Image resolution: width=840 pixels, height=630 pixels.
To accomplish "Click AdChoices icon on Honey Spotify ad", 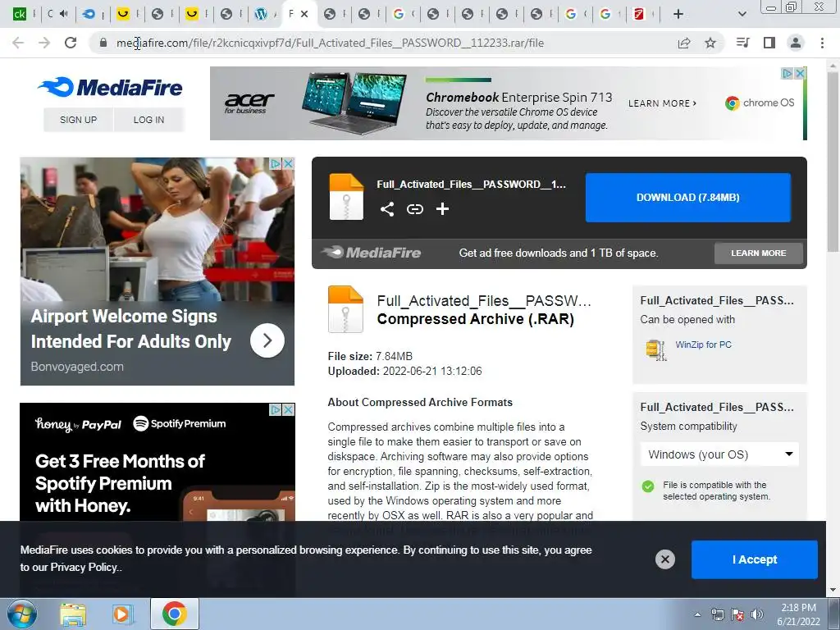I will tap(276, 410).
